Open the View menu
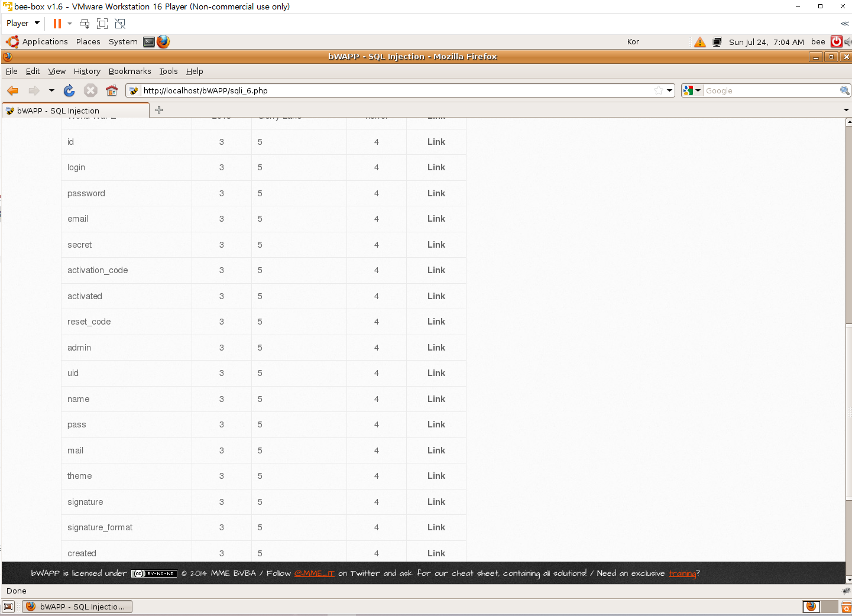The image size is (852, 616). coord(57,71)
